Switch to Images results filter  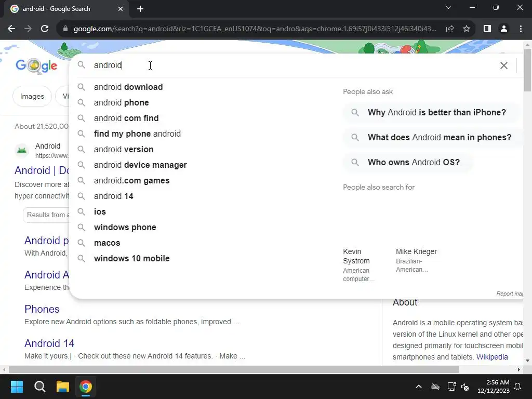pos(32,96)
